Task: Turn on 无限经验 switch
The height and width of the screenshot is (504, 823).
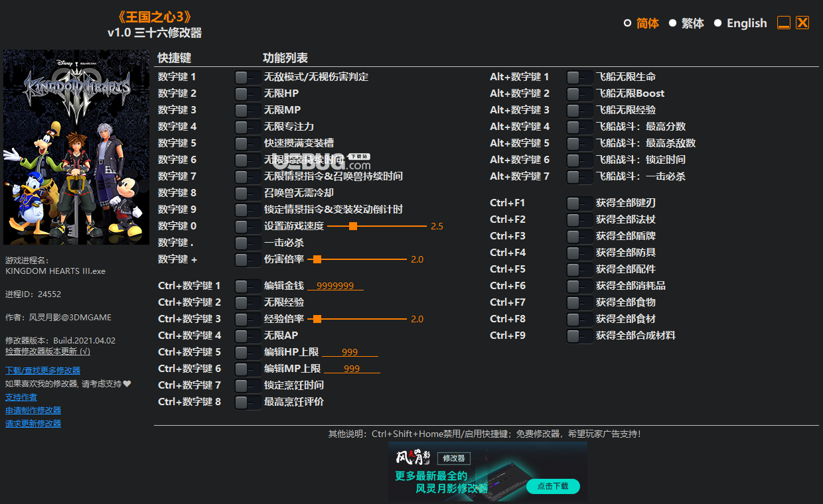Action: (x=248, y=302)
